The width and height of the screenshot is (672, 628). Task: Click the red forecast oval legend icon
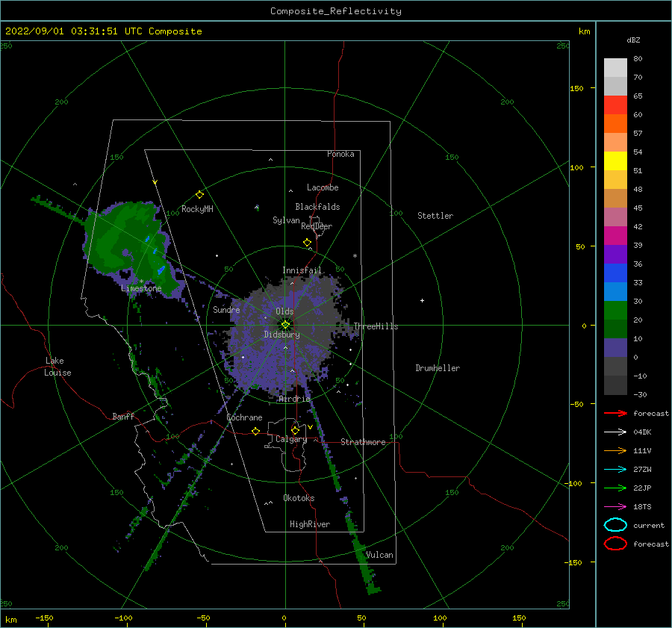615,544
